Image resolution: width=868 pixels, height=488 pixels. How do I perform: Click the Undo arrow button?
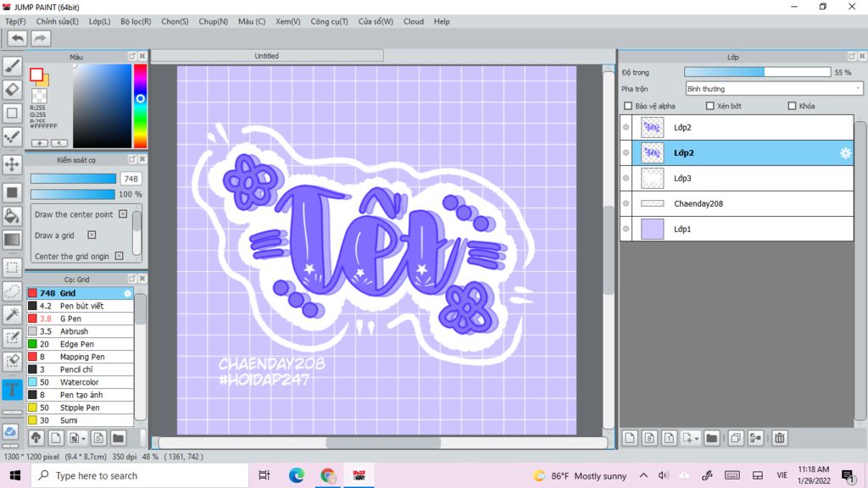pos(17,38)
